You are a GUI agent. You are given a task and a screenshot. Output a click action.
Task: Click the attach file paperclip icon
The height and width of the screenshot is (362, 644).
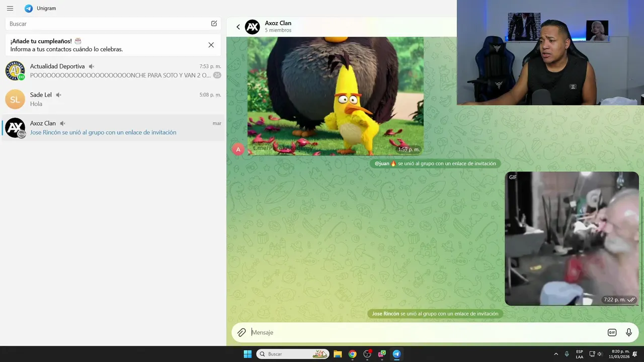point(242,332)
